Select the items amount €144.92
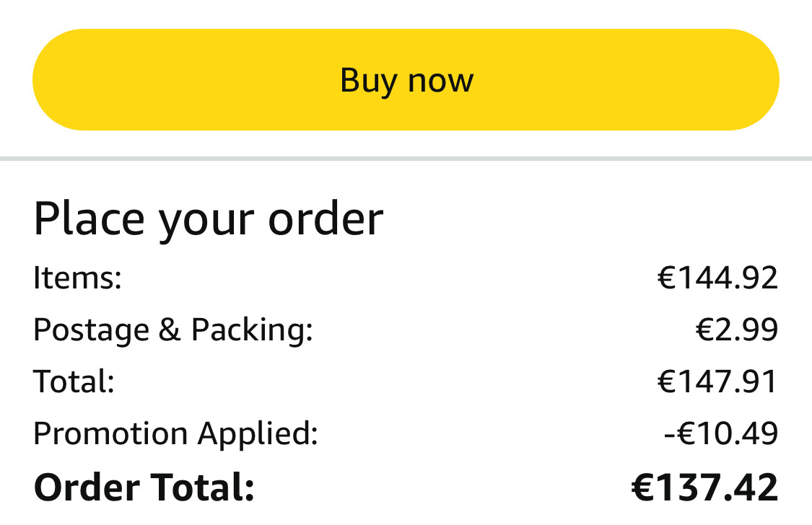 (x=717, y=278)
